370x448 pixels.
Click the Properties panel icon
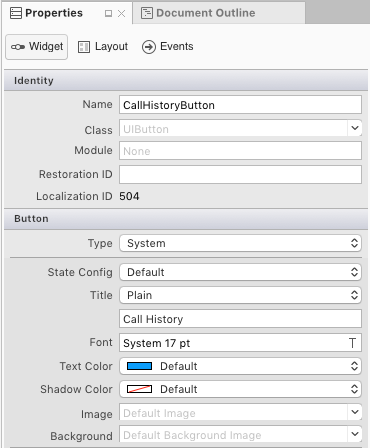click(16, 13)
